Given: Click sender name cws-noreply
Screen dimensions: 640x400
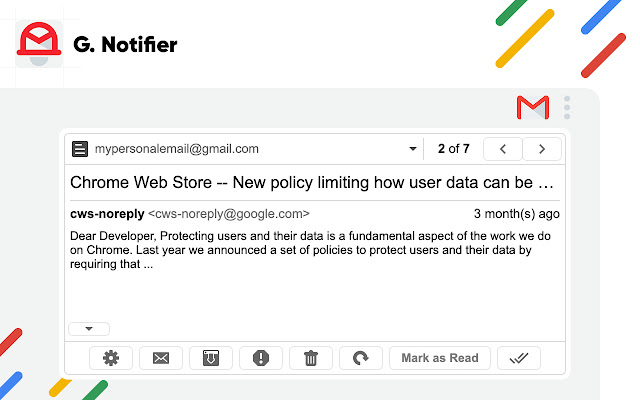Looking at the screenshot, I should pyautogui.click(x=107, y=213).
